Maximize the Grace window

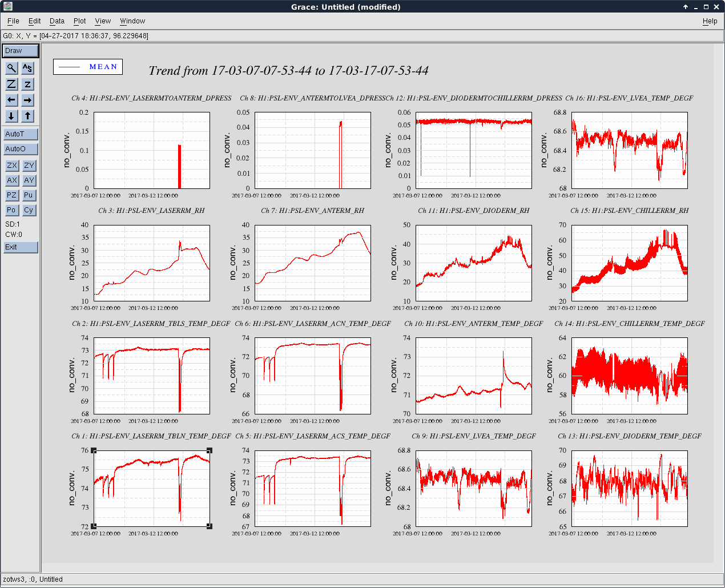(x=706, y=7)
